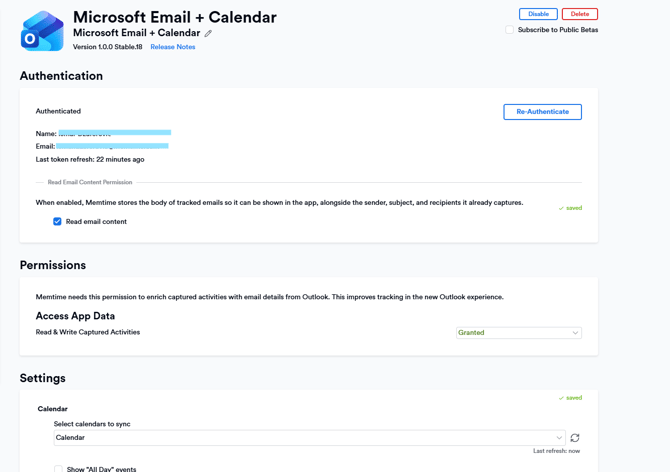Click the Name field value

coord(115,133)
